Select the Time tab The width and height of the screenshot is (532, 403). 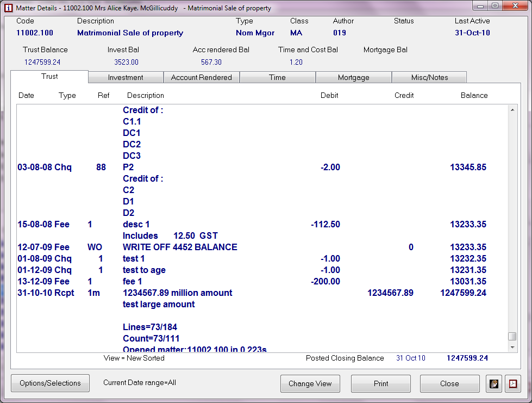click(x=277, y=77)
